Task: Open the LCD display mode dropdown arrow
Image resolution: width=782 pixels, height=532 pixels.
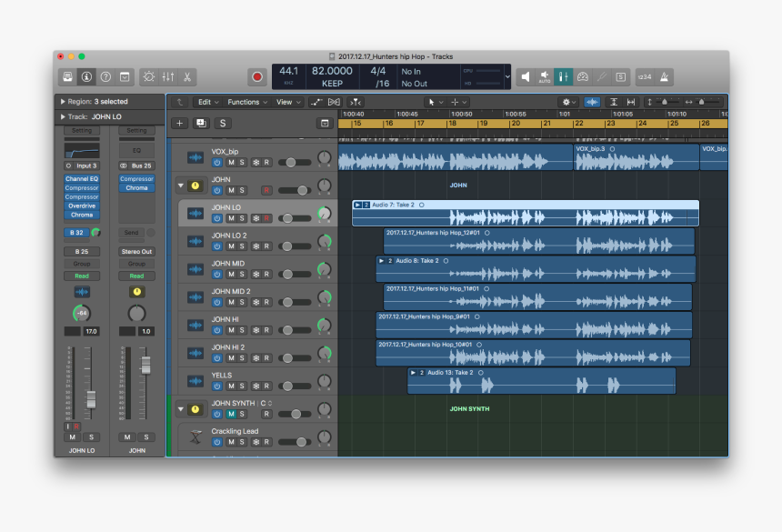Action: tap(507, 76)
